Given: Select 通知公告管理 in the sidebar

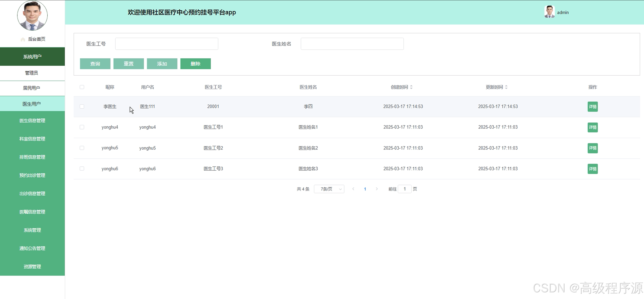Looking at the screenshot, I should pos(32,248).
